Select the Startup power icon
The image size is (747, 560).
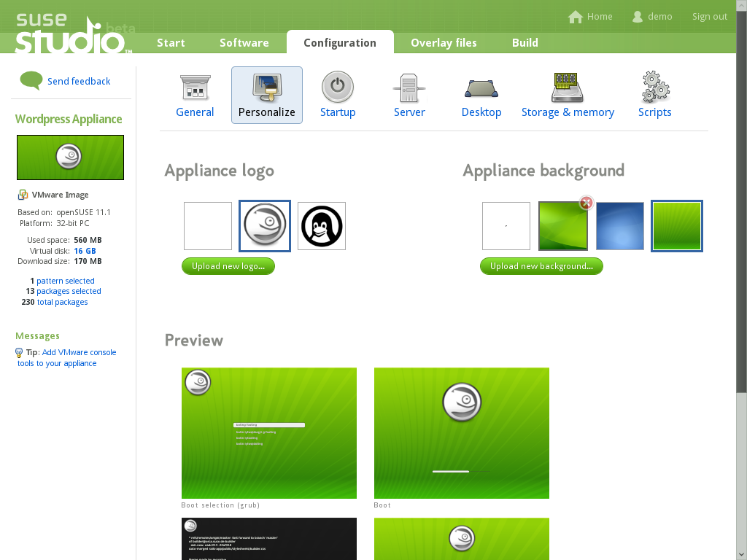pyautogui.click(x=338, y=87)
